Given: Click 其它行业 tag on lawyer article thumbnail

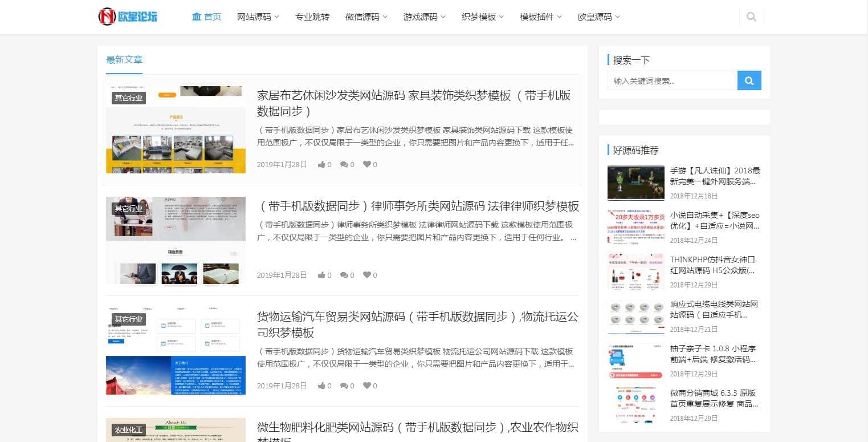Looking at the screenshot, I should click(129, 209).
